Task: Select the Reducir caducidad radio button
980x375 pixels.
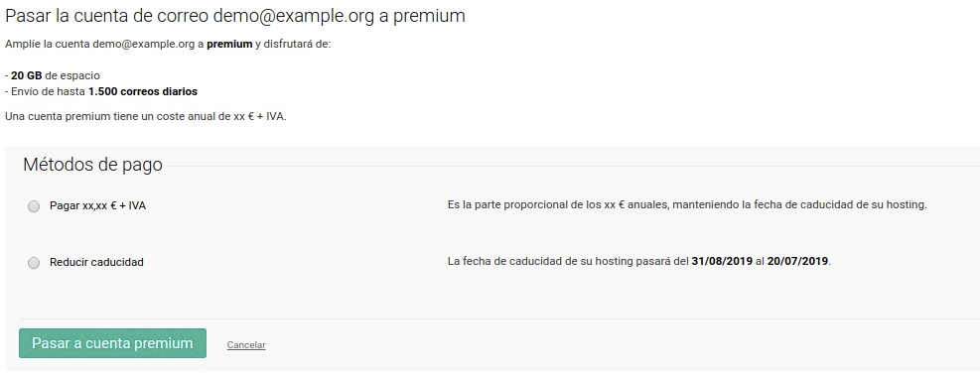Action: coord(34,263)
